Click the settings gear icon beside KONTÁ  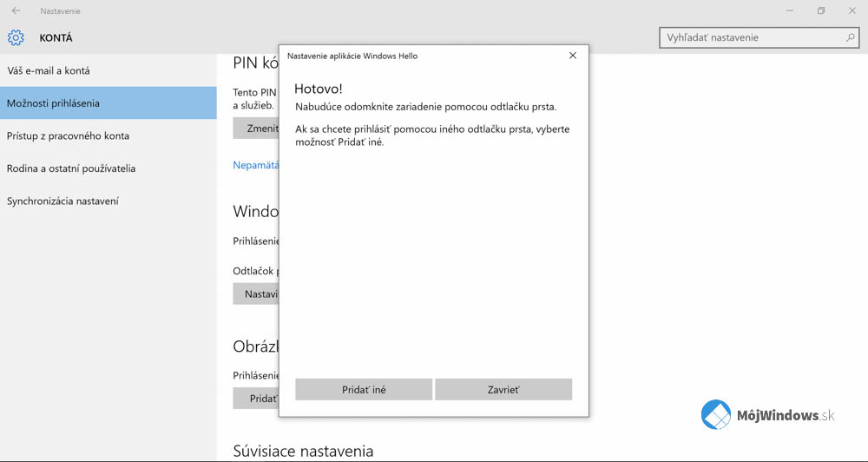click(x=16, y=37)
